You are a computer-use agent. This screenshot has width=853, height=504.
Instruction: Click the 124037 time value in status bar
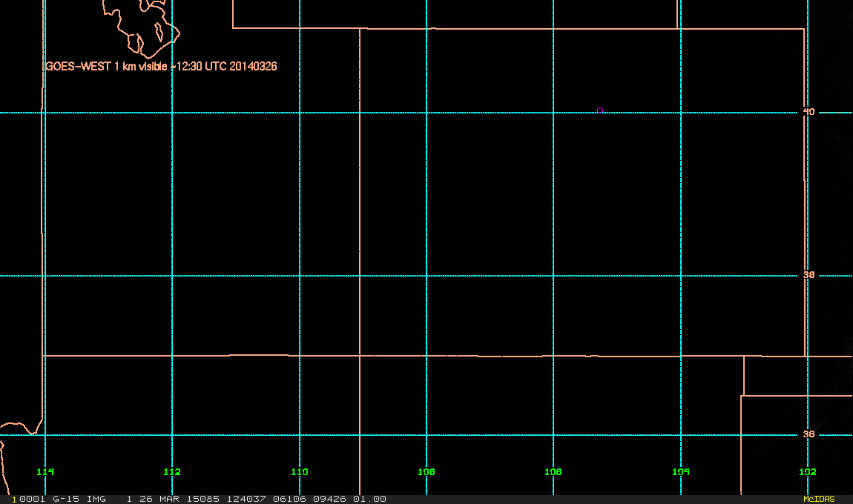point(246,499)
